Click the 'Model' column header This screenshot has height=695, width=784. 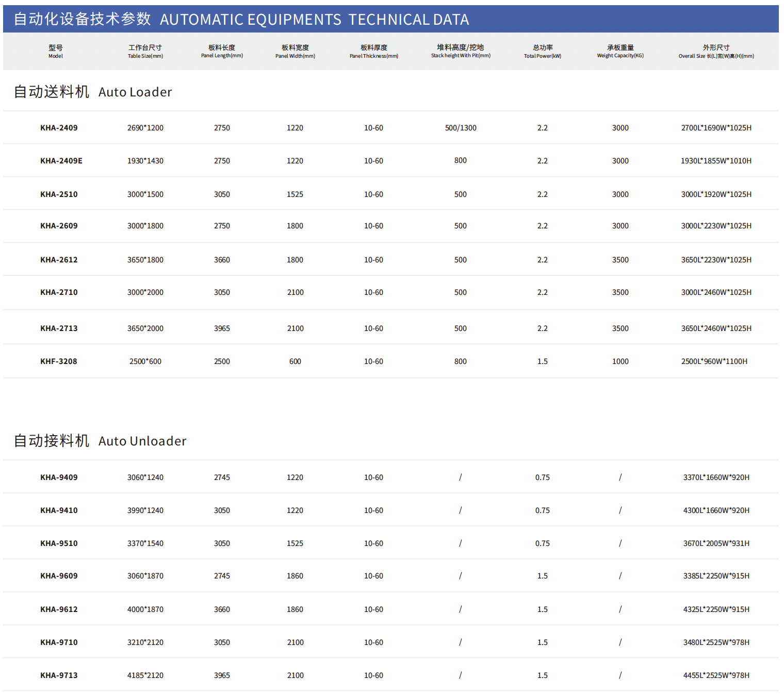pos(56,56)
